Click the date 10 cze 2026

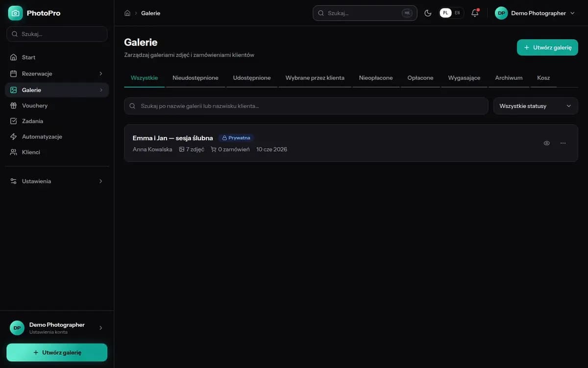tap(271, 149)
